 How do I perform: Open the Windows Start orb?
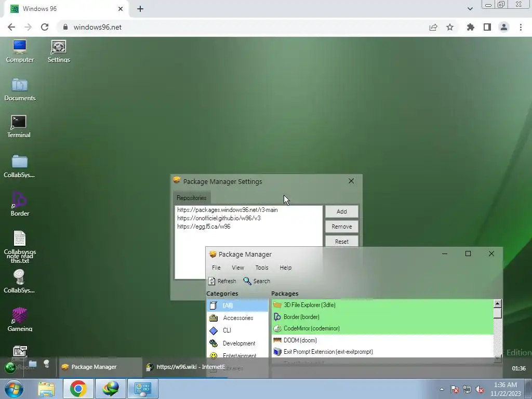coord(14,389)
